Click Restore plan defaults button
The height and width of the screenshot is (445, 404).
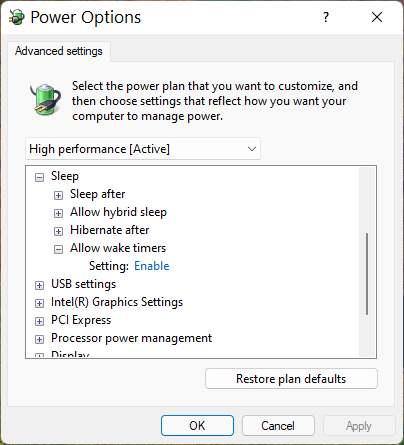click(x=291, y=379)
